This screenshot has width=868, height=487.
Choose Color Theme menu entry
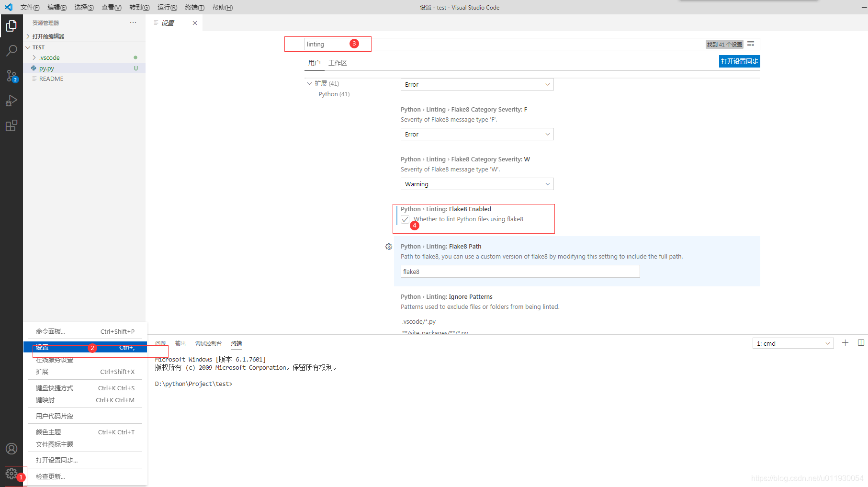click(85, 432)
